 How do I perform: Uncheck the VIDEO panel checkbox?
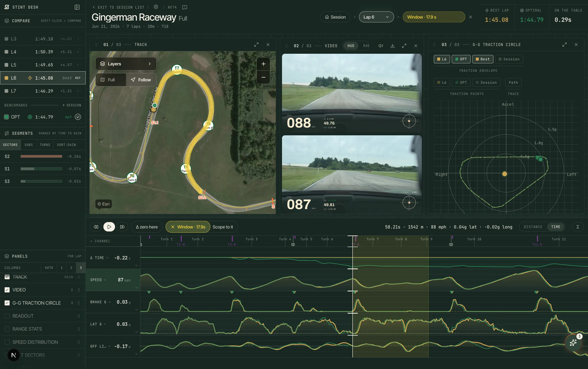7,290
